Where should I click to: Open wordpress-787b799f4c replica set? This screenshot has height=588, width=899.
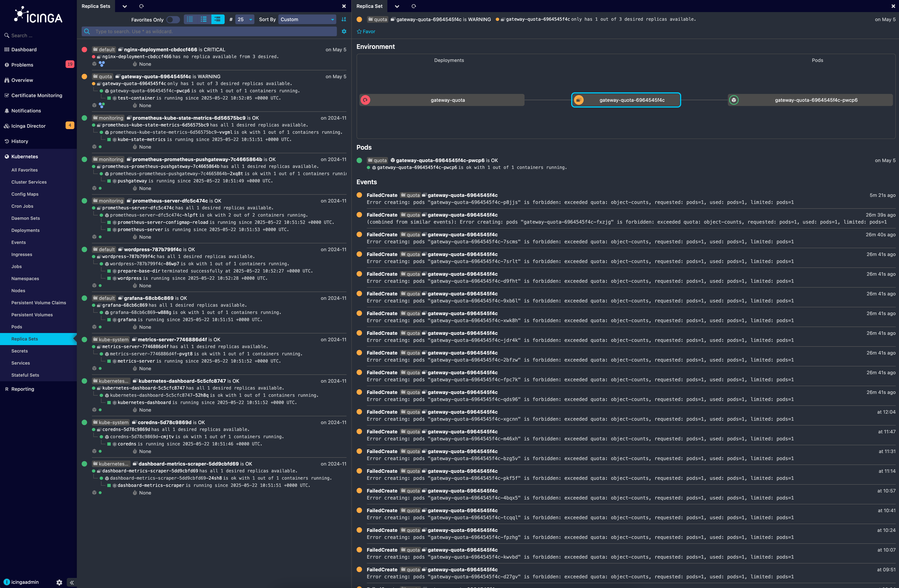153,250
